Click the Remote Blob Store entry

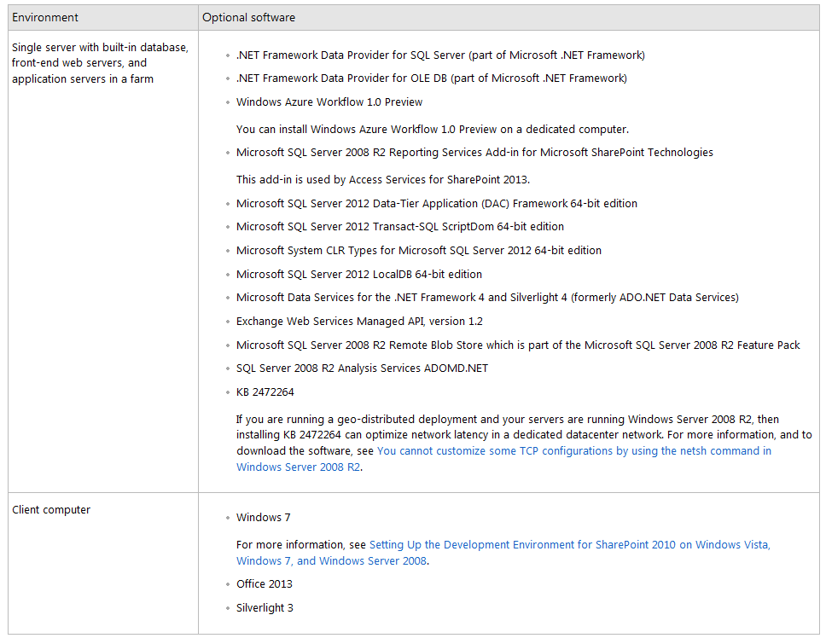[x=517, y=345]
